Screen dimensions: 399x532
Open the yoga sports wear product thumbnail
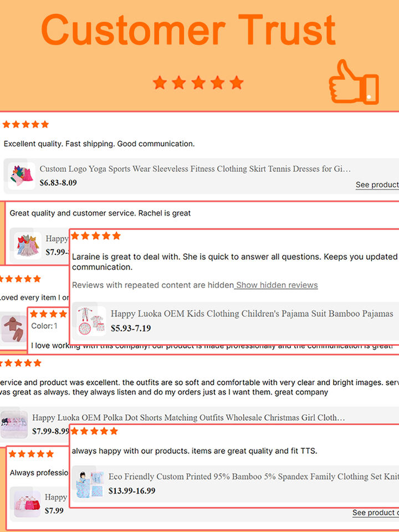click(x=22, y=176)
